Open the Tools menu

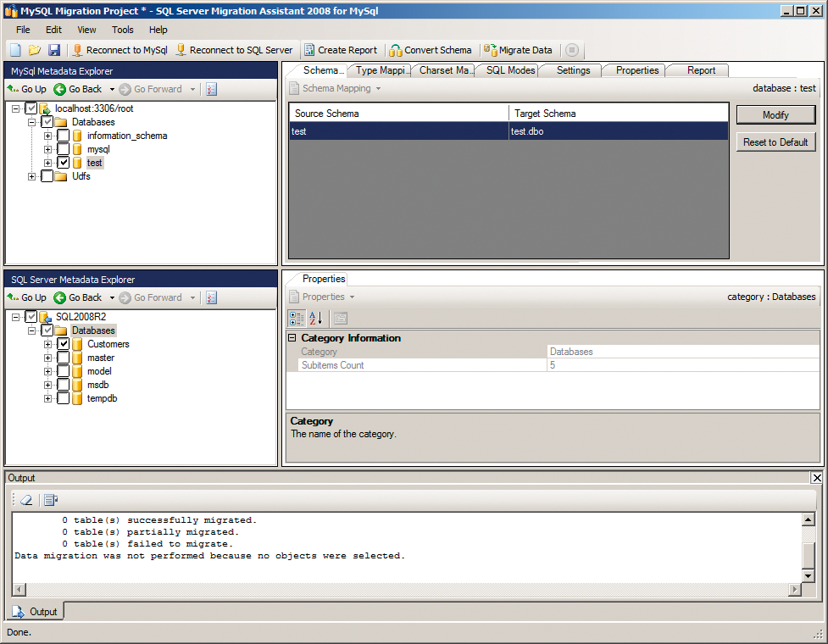(x=122, y=30)
